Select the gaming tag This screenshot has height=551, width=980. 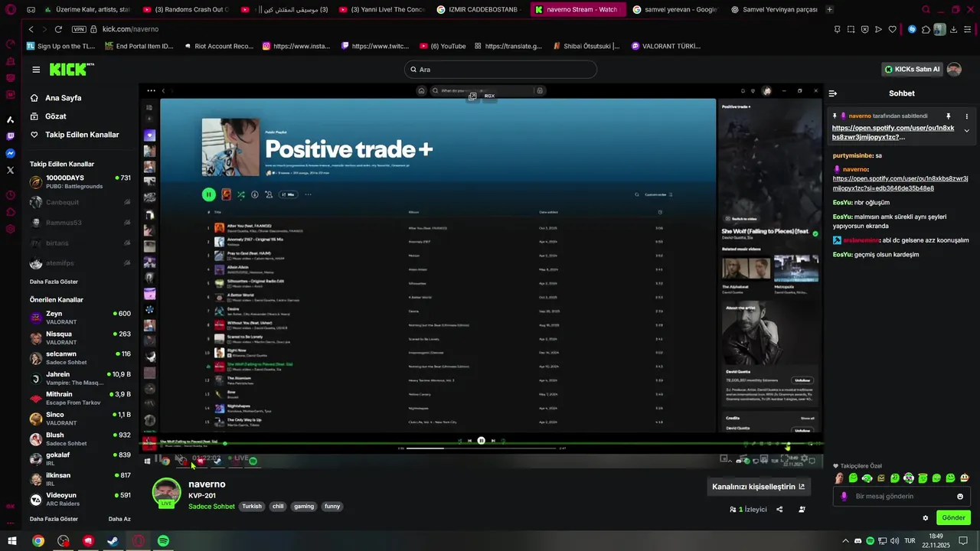click(304, 507)
